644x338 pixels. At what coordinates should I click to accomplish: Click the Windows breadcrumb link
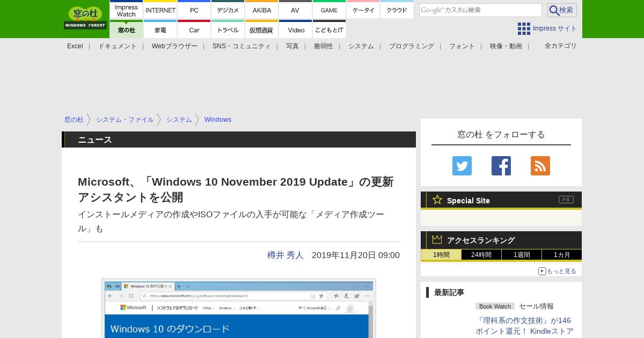coord(218,120)
